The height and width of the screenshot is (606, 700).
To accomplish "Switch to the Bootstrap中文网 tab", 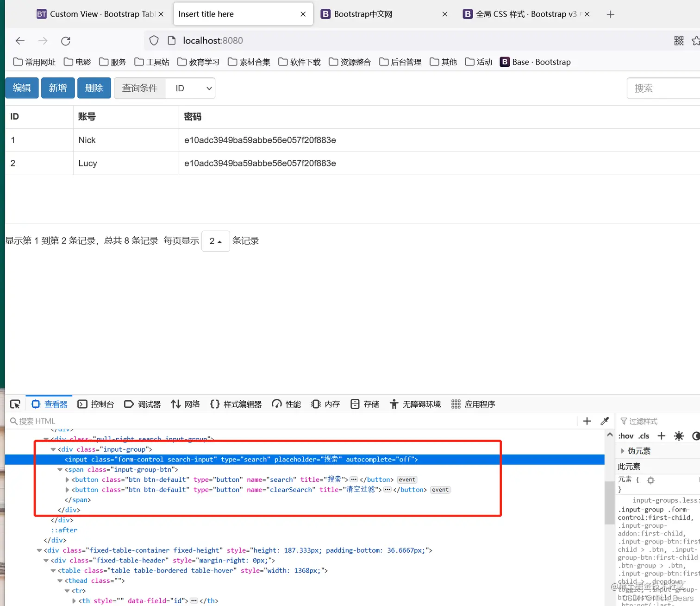I will [384, 14].
